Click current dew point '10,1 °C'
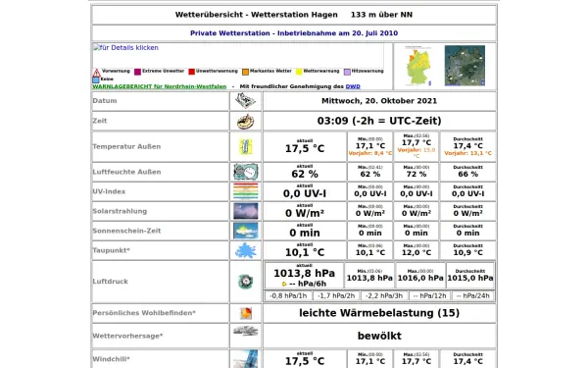Image resolution: width=588 pixels, height=368 pixels. 305,252
